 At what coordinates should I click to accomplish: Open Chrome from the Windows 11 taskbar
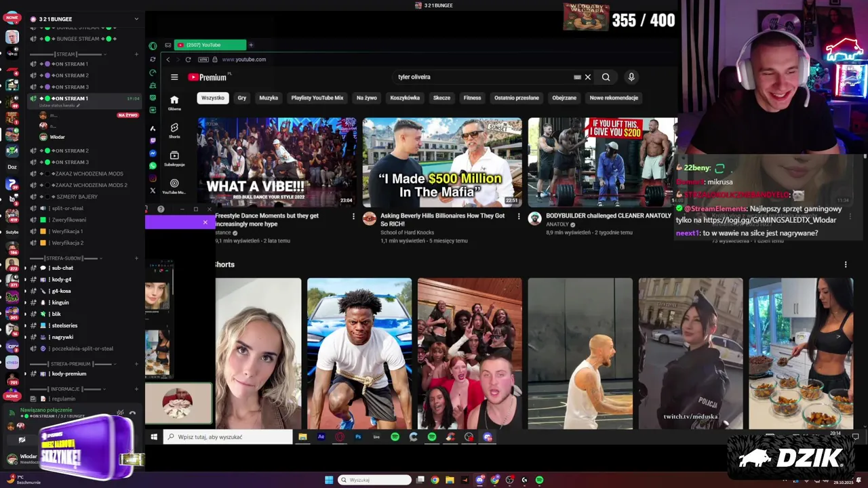(435, 480)
